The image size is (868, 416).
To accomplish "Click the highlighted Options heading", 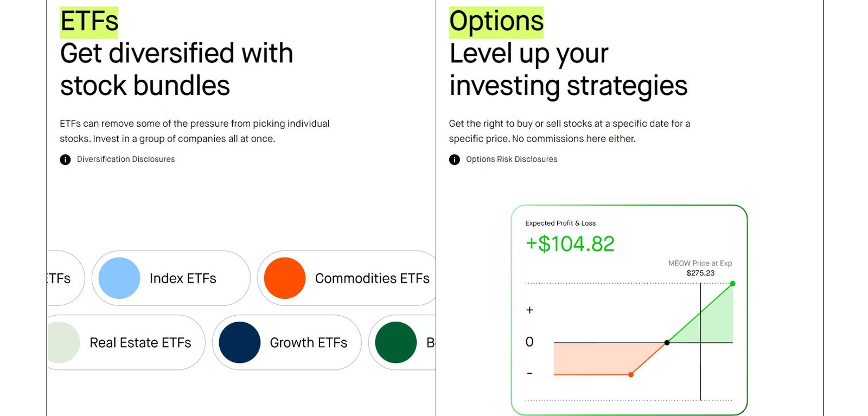I will (x=496, y=22).
